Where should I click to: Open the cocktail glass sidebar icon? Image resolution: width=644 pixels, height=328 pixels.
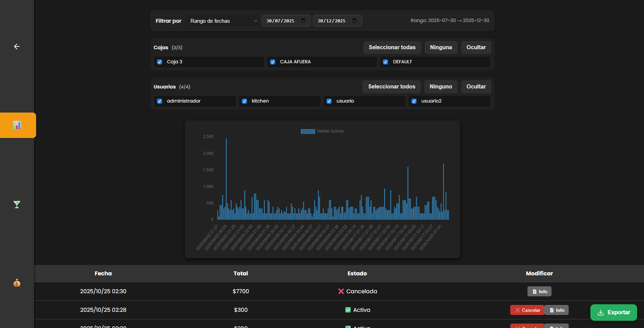click(17, 204)
